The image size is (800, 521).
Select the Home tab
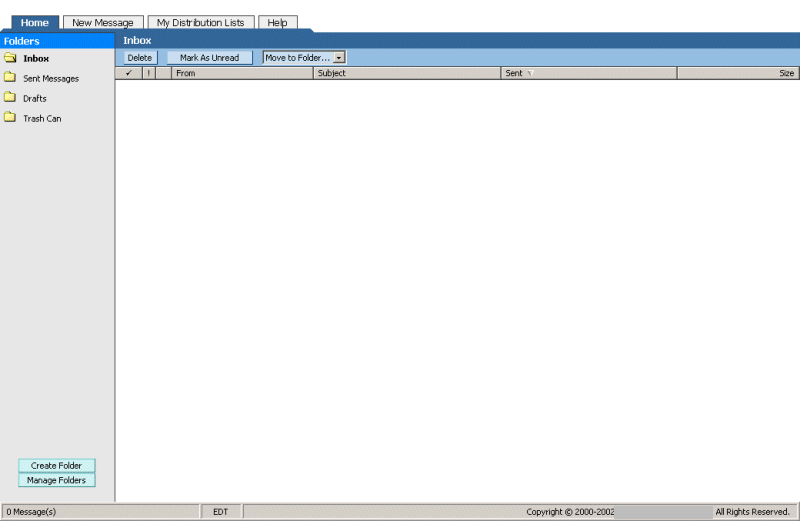tap(35, 22)
